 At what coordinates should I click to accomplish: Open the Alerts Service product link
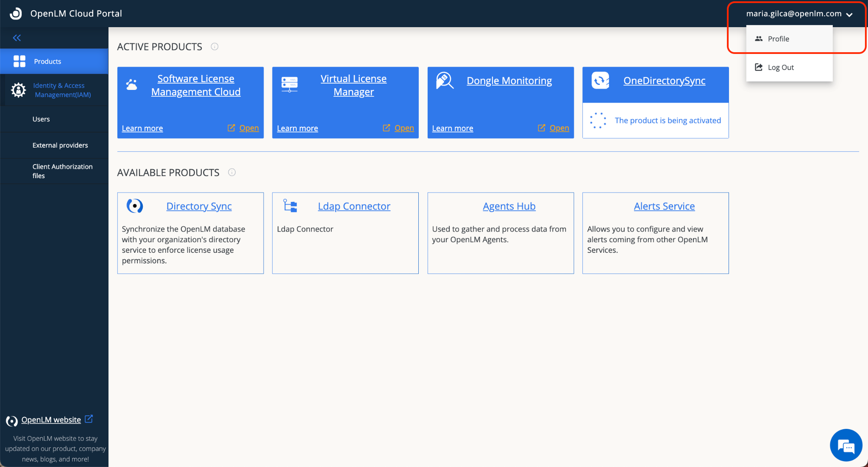[664, 206]
